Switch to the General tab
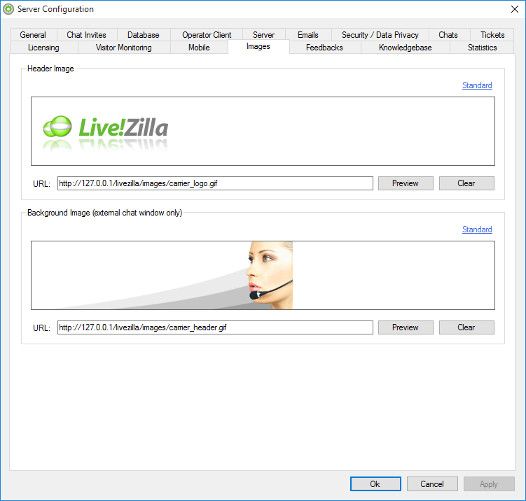 tap(33, 35)
